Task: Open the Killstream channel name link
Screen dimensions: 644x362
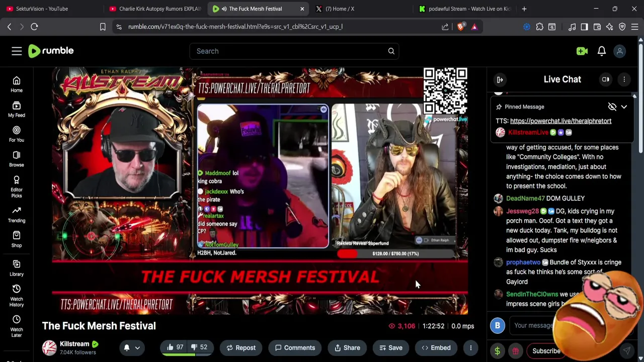Action: tap(74, 344)
